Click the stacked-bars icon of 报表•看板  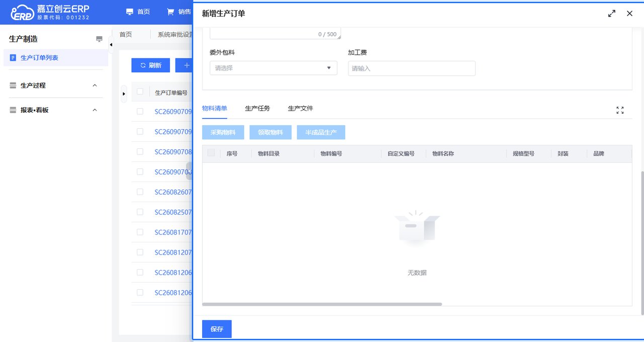click(13, 110)
